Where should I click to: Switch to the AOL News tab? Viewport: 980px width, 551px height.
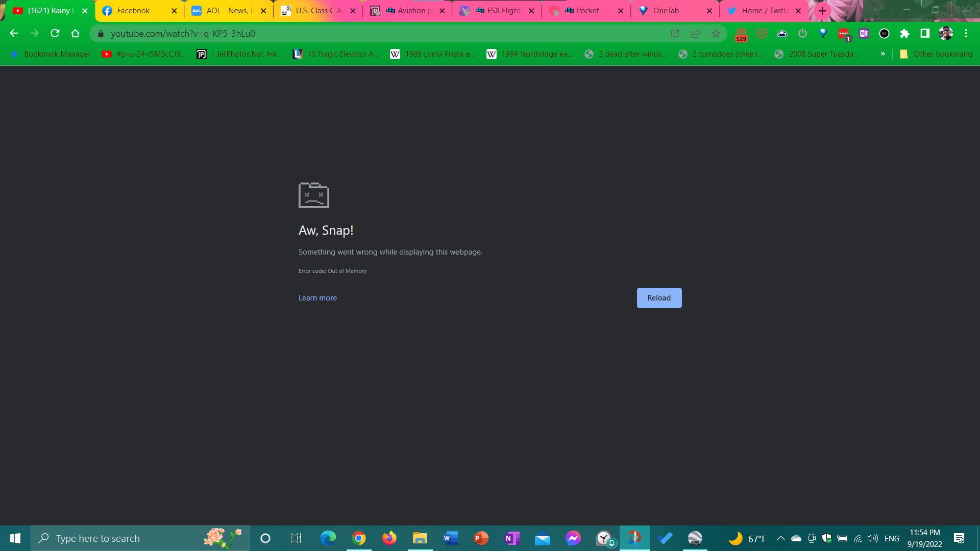click(x=228, y=11)
